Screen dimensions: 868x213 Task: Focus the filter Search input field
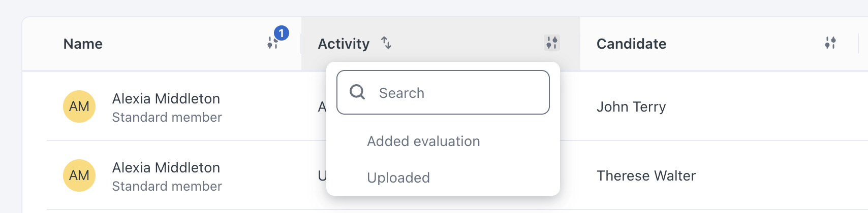pyautogui.click(x=443, y=92)
